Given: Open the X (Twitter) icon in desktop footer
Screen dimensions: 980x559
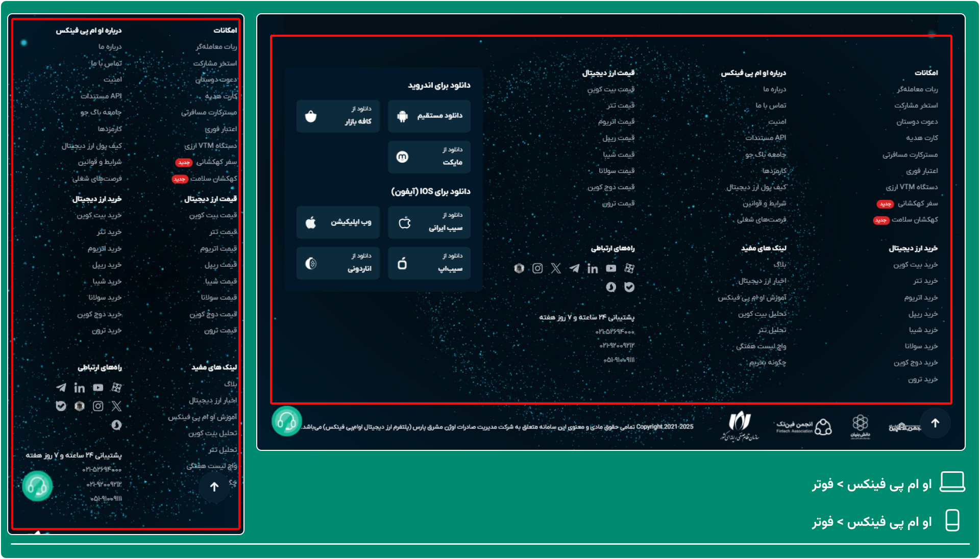Looking at the screenshot, I should (556, 268).
